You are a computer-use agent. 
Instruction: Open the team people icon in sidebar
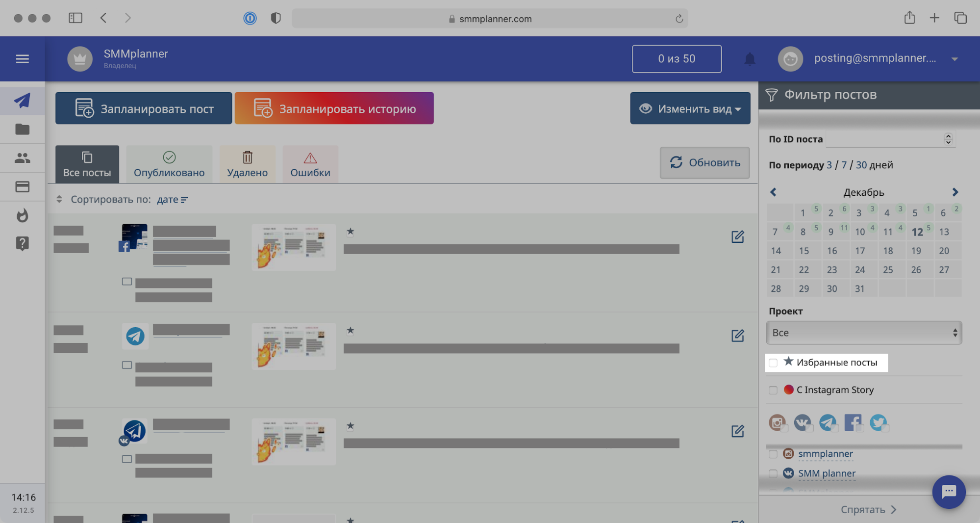pos(22,158)
